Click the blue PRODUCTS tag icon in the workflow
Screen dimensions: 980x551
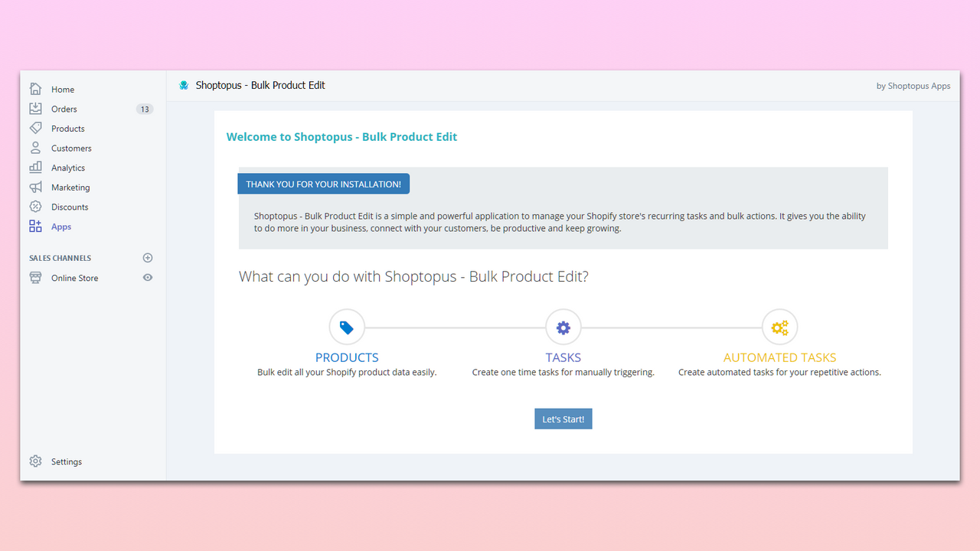point(347,327)
